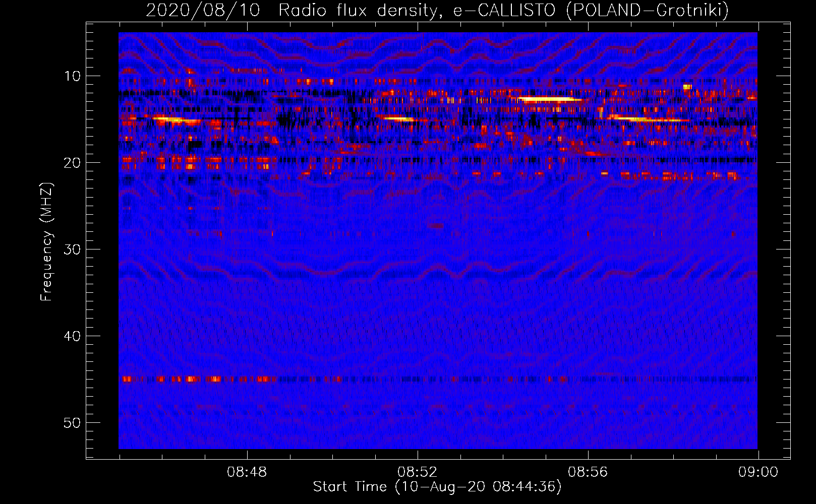This screenshot has height=504, width=816.
Task: Click the 08:52 time tick label
Action: (418, 472)
